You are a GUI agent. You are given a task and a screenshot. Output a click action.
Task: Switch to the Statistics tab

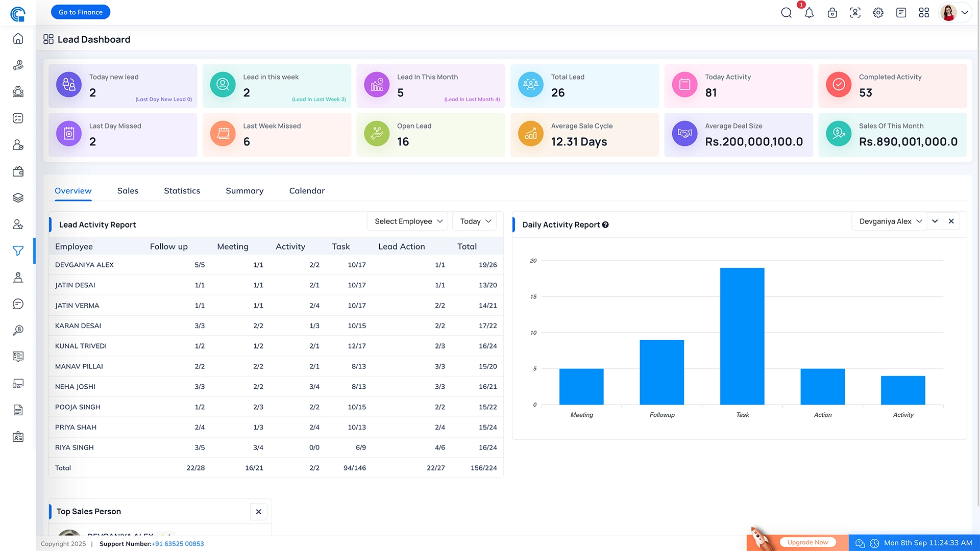click(182, 191)
